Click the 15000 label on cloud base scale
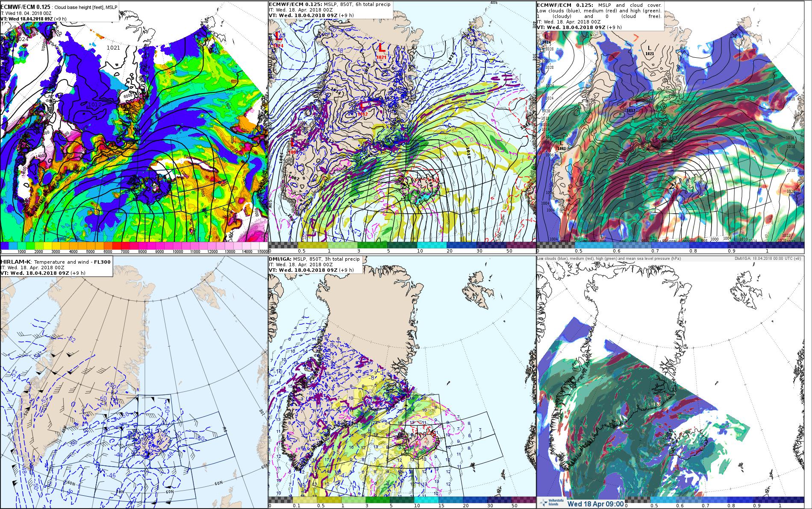 262,251
